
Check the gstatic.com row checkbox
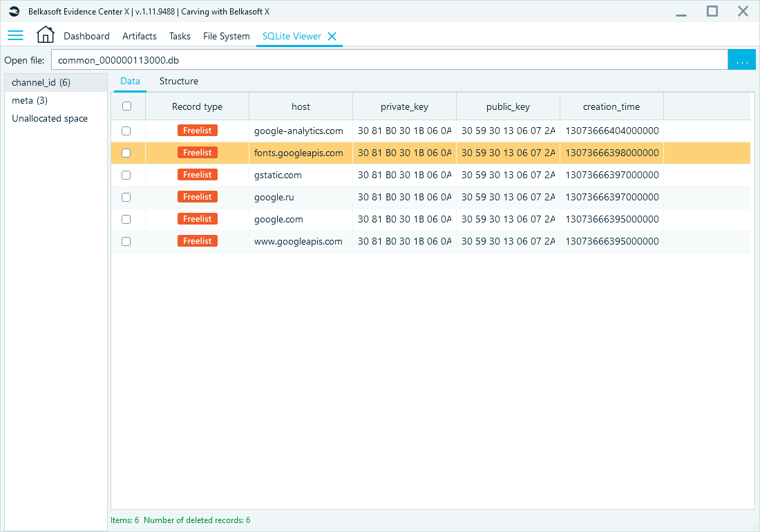click(x=126, y=175)
